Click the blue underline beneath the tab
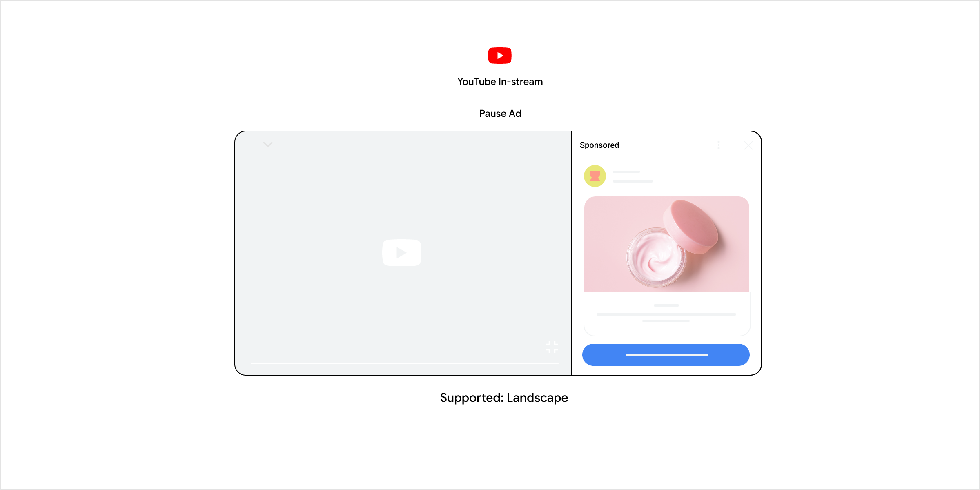The image size is (980, 490). (500, 98)
